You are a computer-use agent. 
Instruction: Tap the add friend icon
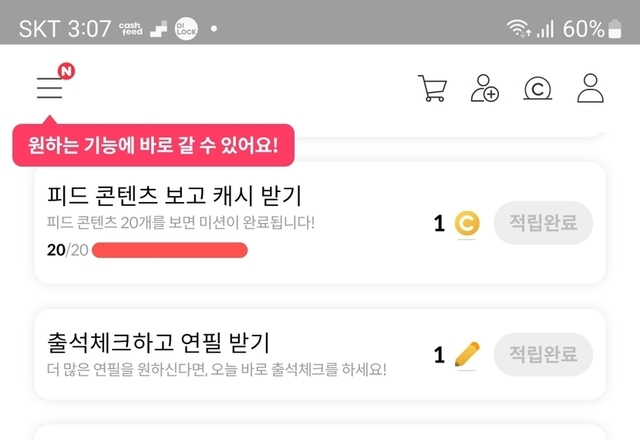pyautogui.click(x=485, y=88)
